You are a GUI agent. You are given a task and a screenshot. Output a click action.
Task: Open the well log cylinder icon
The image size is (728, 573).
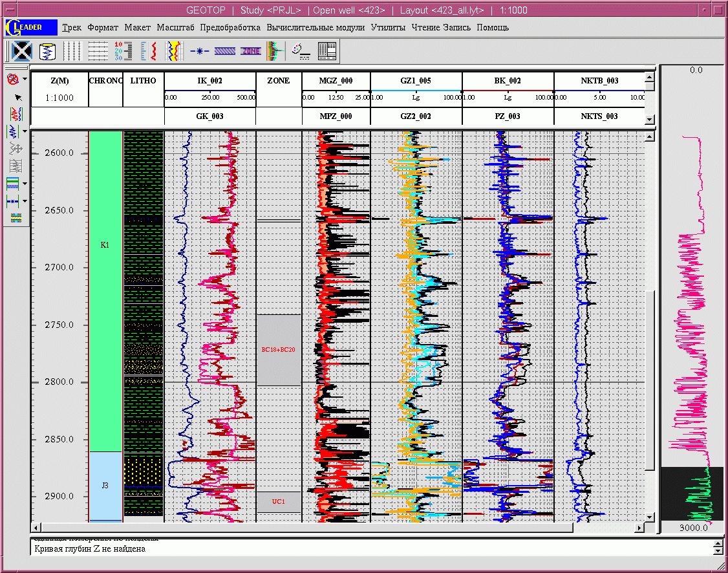tap(47, 51)
